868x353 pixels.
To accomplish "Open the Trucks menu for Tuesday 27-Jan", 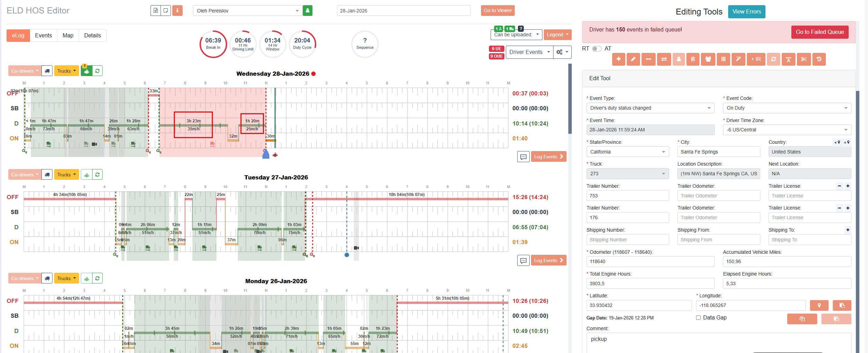I will pos(67,175).
